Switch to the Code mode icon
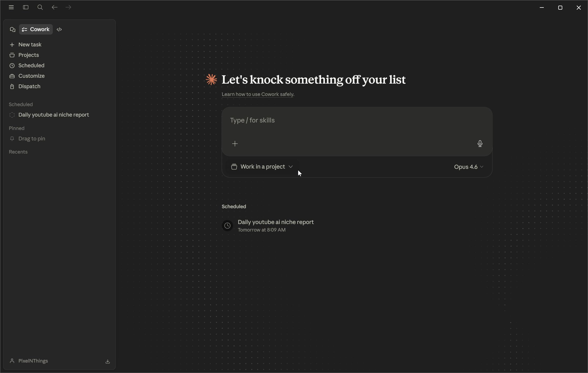The height and width of the screenshot is (373, 588). 59,29
